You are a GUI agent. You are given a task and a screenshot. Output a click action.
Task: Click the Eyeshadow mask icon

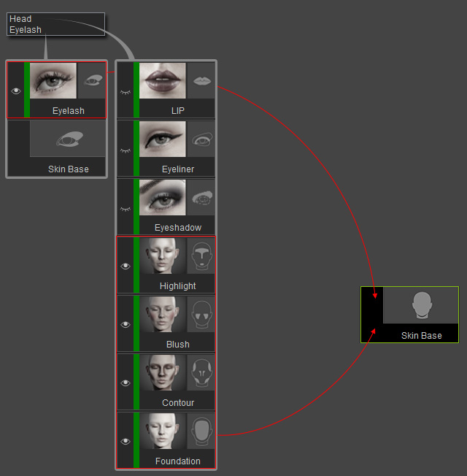(x=201, y=198)
